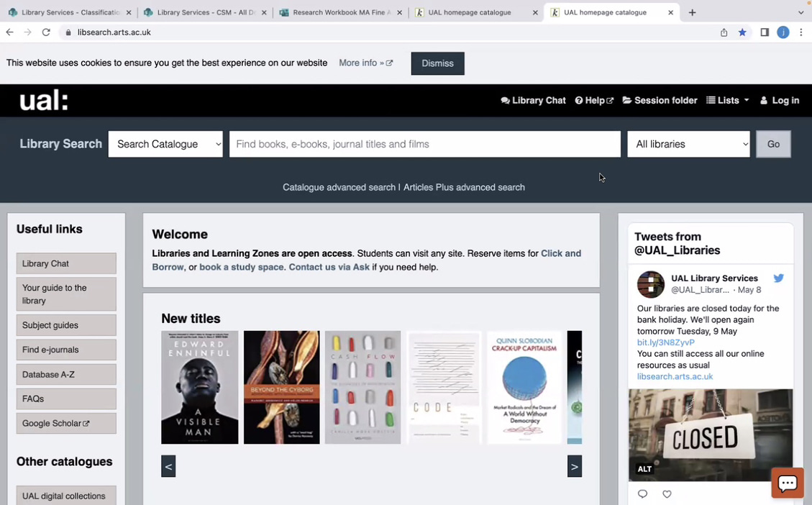Reload the page using browser refresh
This screenshot has width=812, height=505.
click(46, 32)
